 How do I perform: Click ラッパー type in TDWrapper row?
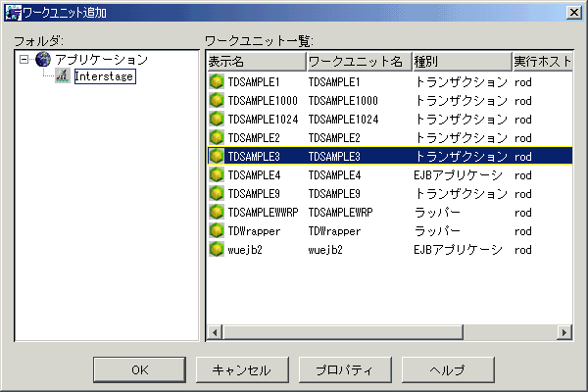tap(437, 231)
